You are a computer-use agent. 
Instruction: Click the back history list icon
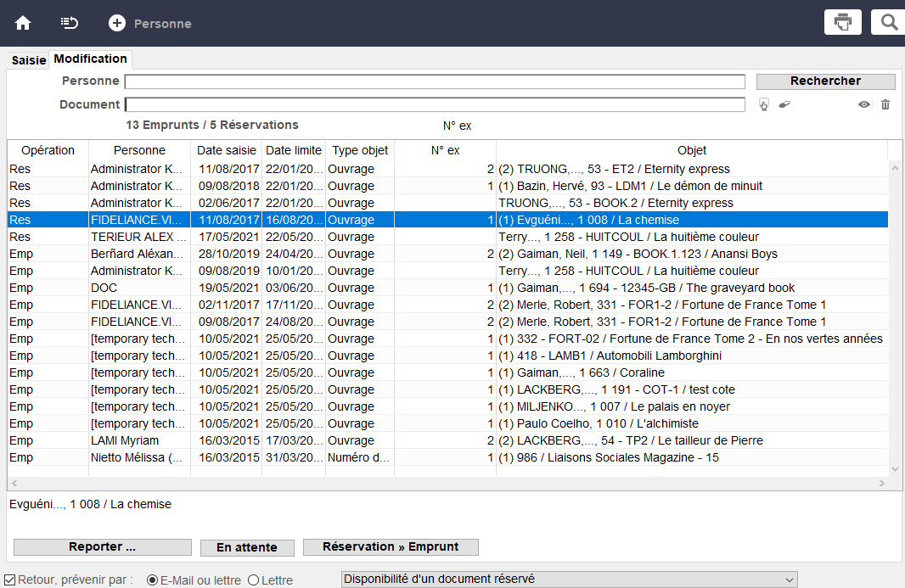click(70, 23)
